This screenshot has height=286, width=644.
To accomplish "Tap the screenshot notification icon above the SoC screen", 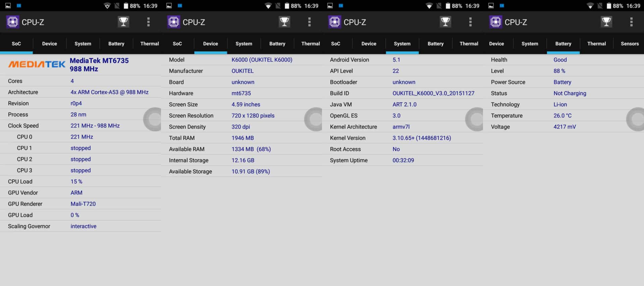I will click(8, 6).
